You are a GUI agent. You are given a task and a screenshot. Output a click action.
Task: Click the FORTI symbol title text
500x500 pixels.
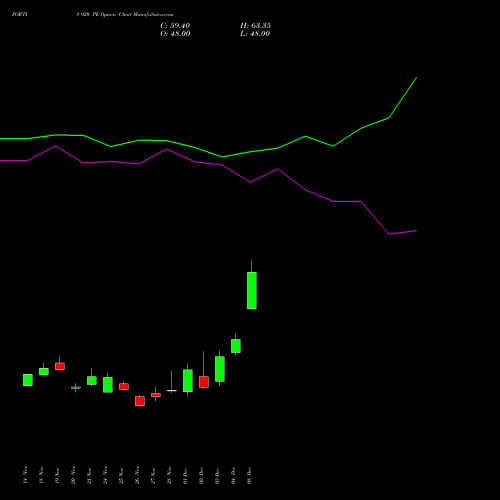(20, 14)
